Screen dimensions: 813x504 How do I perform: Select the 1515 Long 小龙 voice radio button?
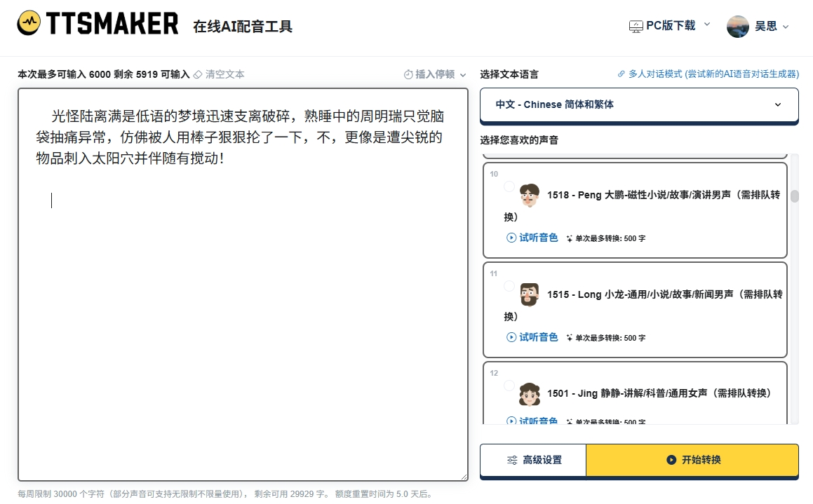tap(509, 286)
